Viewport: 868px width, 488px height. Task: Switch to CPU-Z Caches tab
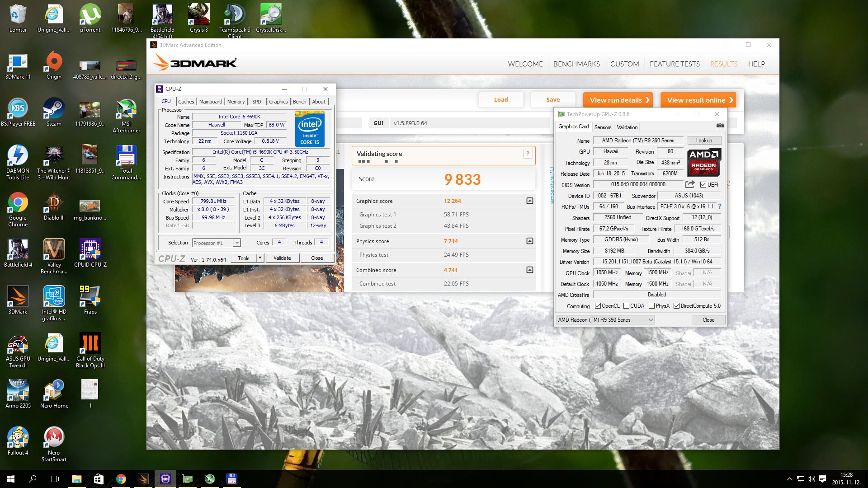[186, 102]
